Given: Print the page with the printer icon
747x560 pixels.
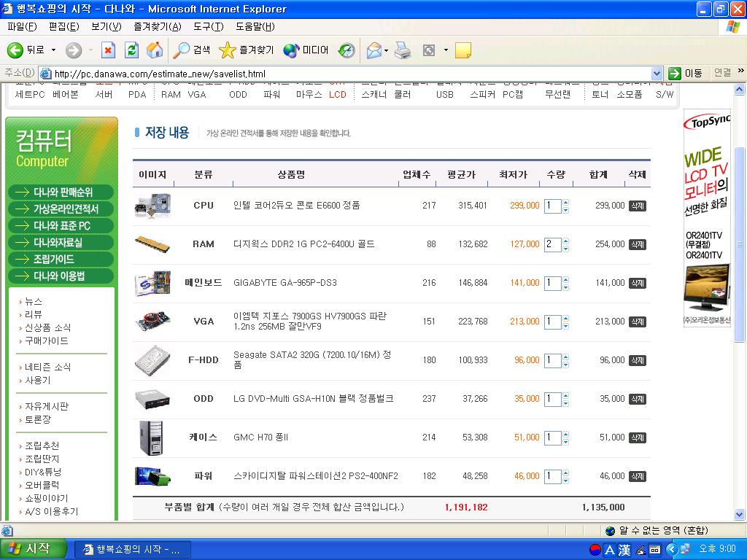Looking at the screenshot, I should pos(403,50).
